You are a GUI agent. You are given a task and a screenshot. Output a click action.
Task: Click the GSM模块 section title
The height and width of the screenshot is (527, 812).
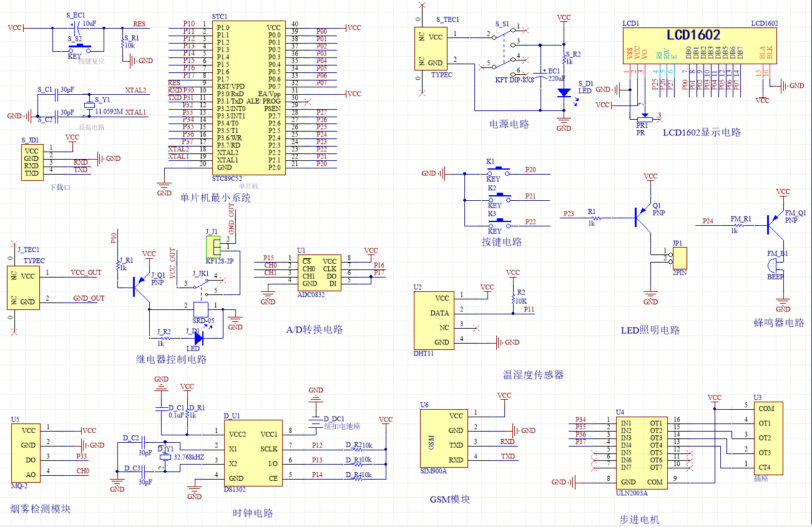[x=449, y=500]
